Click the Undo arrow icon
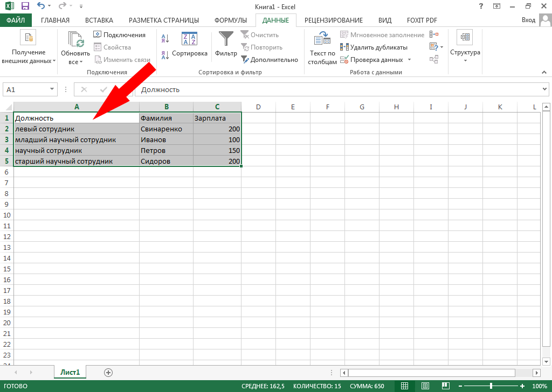 pyautogui.click(x=41, y=6)
